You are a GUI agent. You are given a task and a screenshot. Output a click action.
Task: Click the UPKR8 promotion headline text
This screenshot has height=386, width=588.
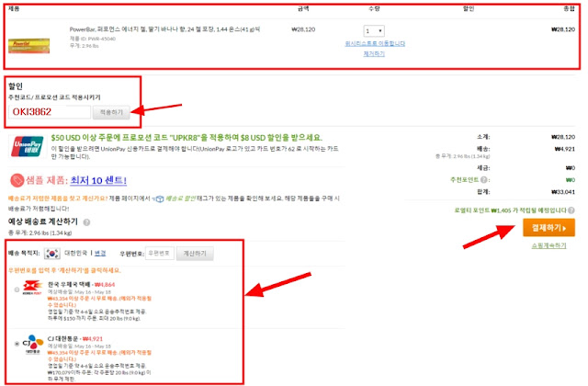click(x=187, y=138)
